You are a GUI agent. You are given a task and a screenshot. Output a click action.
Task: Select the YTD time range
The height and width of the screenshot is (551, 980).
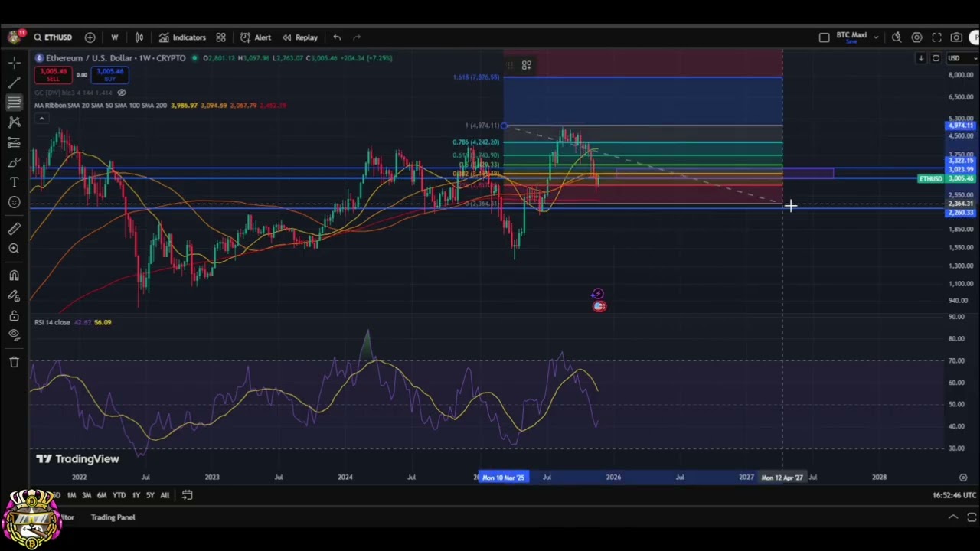[x=119, y=495]
